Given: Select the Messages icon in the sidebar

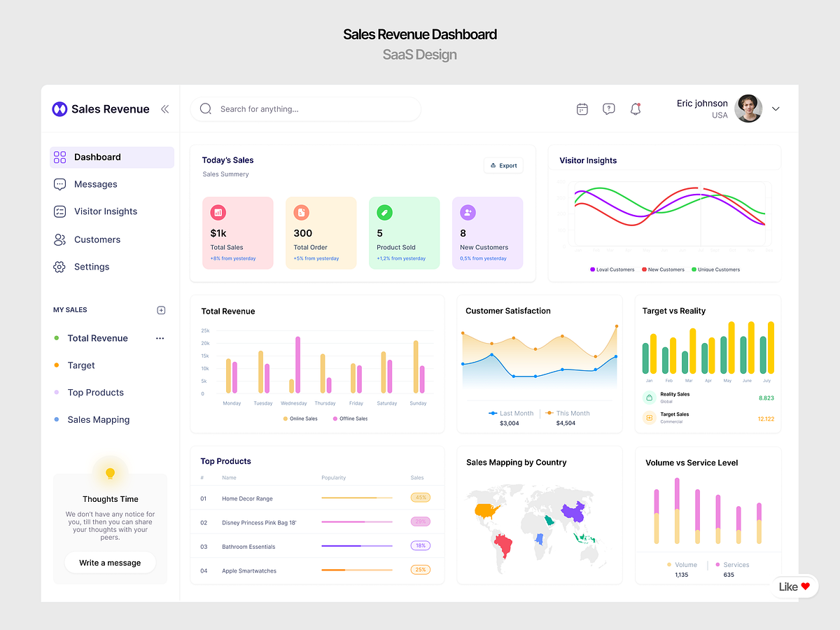Looking at the screenshot, I should (x=59, y=183).
